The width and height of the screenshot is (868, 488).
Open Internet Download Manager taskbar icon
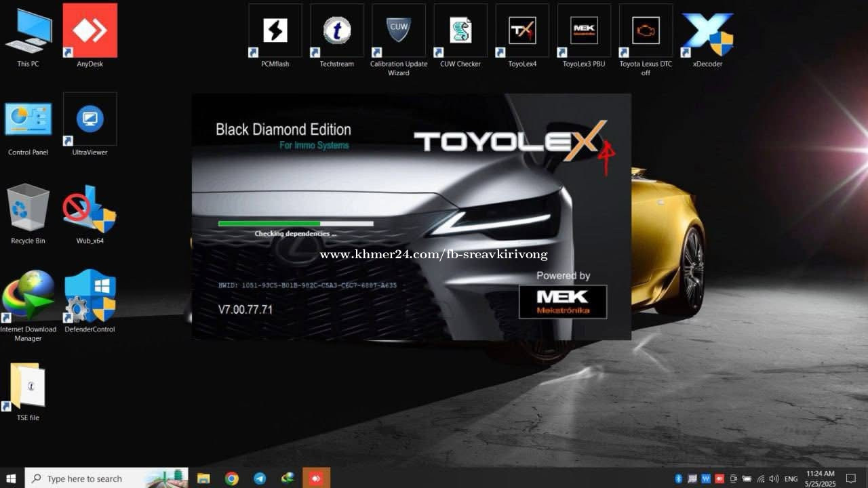point(288,479)
